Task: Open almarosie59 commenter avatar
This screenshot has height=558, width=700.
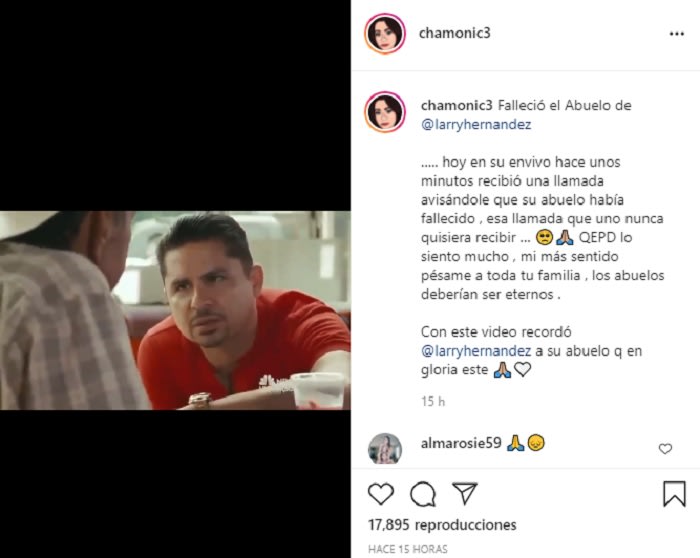Action: pos(385,449)
